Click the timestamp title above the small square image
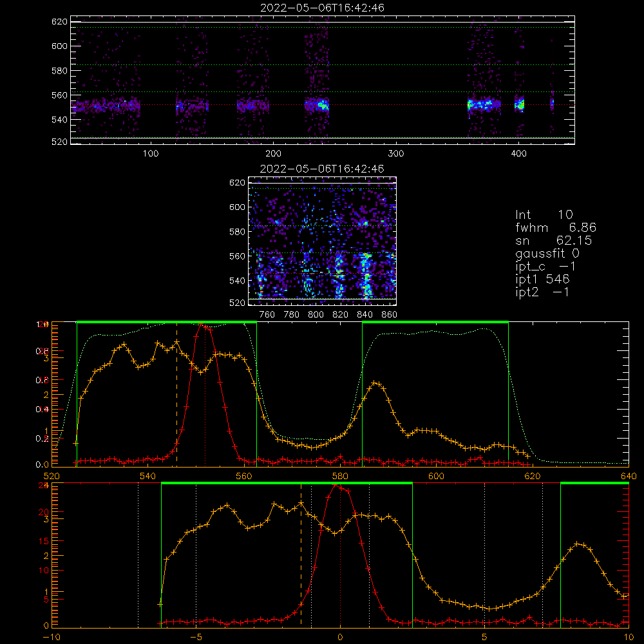The width and height of the screenshot is (644, 644). [x=322, y=169]
